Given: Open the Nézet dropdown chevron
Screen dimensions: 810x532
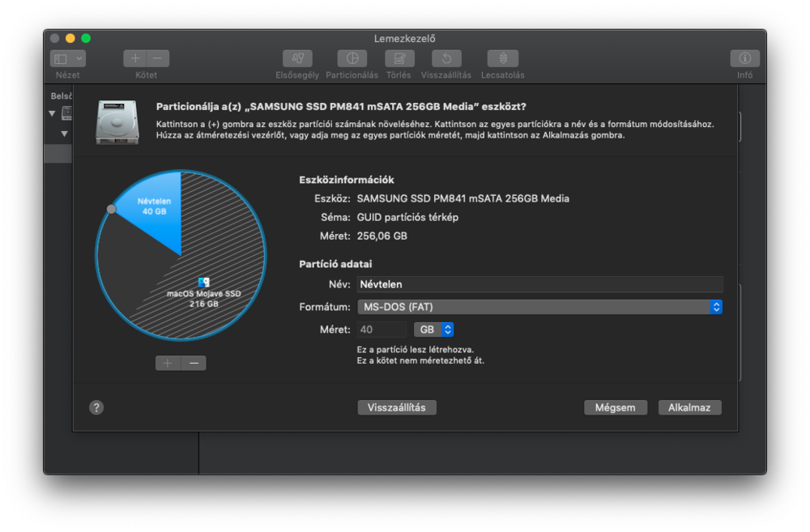Looking at the screenshot, I should (x=79, y=59).
